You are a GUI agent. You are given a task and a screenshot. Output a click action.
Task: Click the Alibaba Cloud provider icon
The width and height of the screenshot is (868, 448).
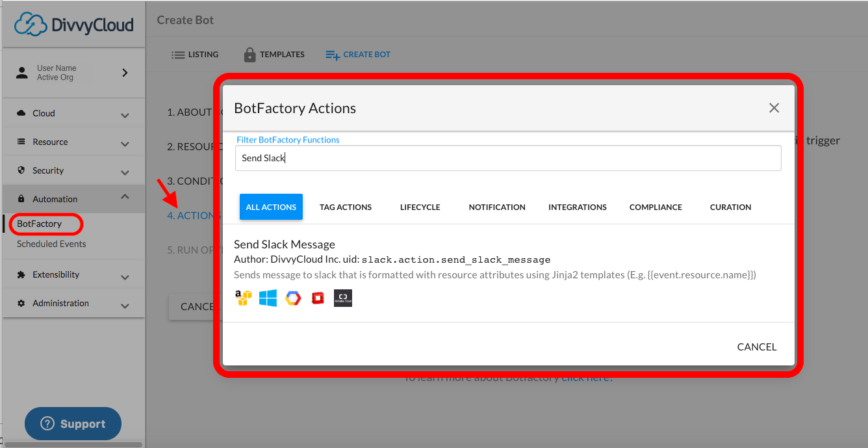pyautogui.click(x=343, y=298)
